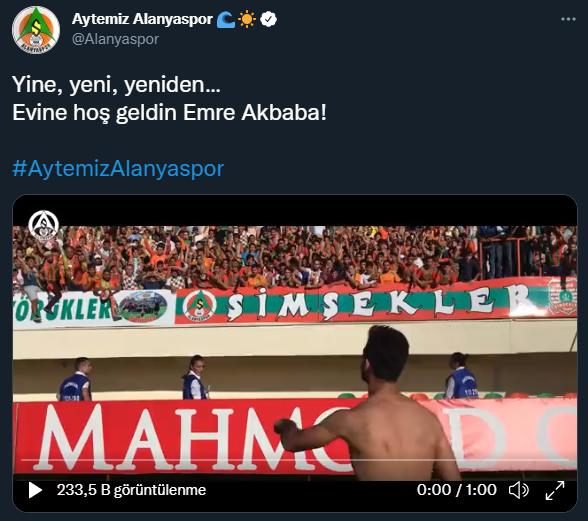This screenshot has width=588, height=521.
Task: Click the blue verified badge icon
Action: tap(268, 19)
